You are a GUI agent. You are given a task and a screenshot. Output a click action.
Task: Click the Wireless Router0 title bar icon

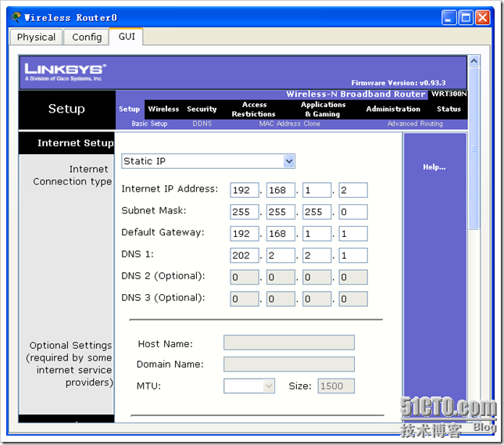(x=16, y=17)
